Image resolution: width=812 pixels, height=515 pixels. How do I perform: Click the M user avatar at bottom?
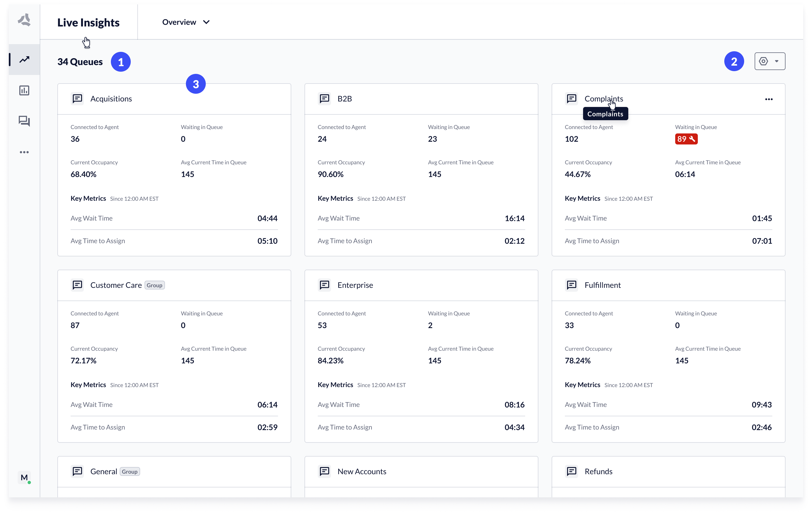coord(24,477)
